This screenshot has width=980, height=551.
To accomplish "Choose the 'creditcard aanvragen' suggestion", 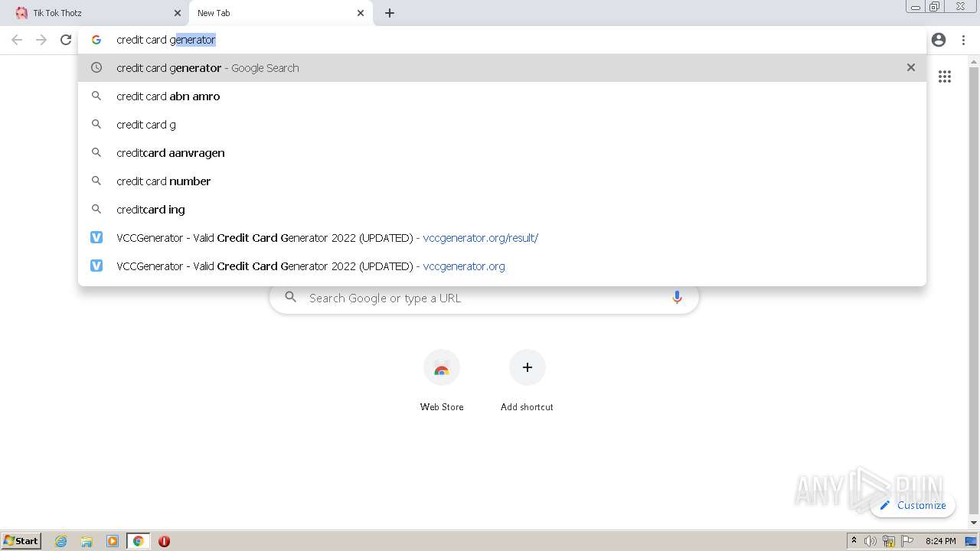I will click(x=502, y=153).
